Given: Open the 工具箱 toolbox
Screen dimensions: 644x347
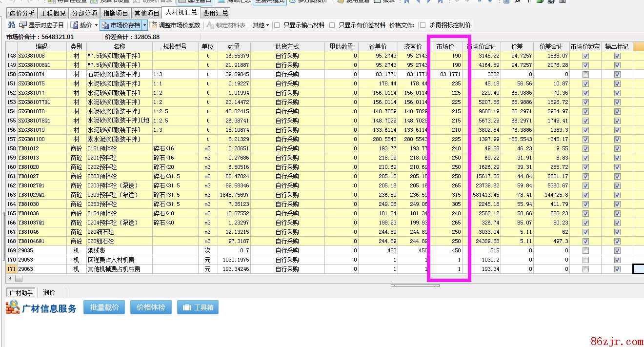Looking at the screenshot, I should (x=198, y=307).
